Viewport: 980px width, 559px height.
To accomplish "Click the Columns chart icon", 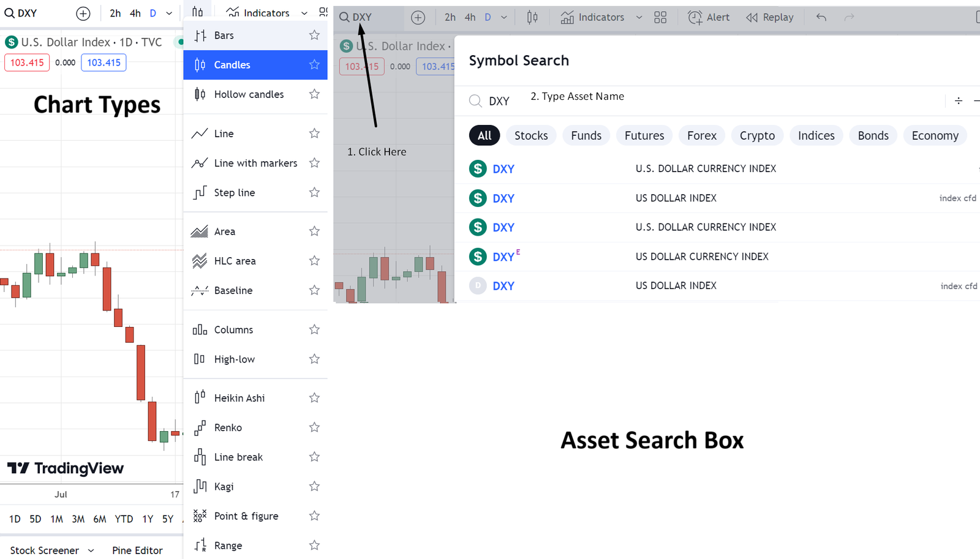I will click(x=200, y=329).
